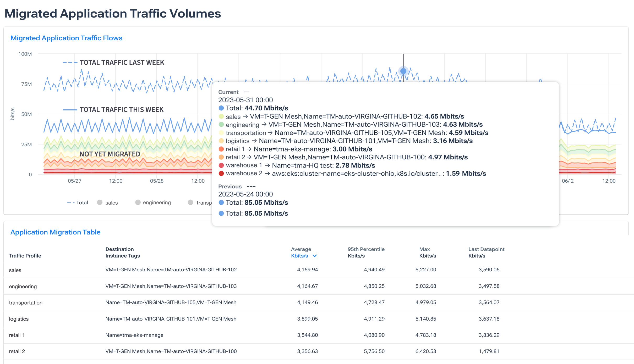Viewport: 634px width, 364px height.
Task: Click the red retail 1 color swatch in tooltip
Action: (x=221, y=149)
